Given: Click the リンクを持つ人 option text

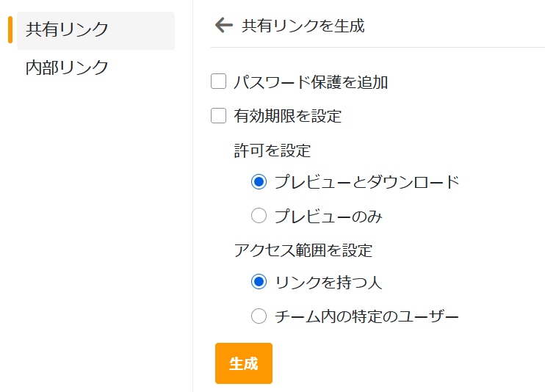Looking at the screenshot, I should coord(328,283).
